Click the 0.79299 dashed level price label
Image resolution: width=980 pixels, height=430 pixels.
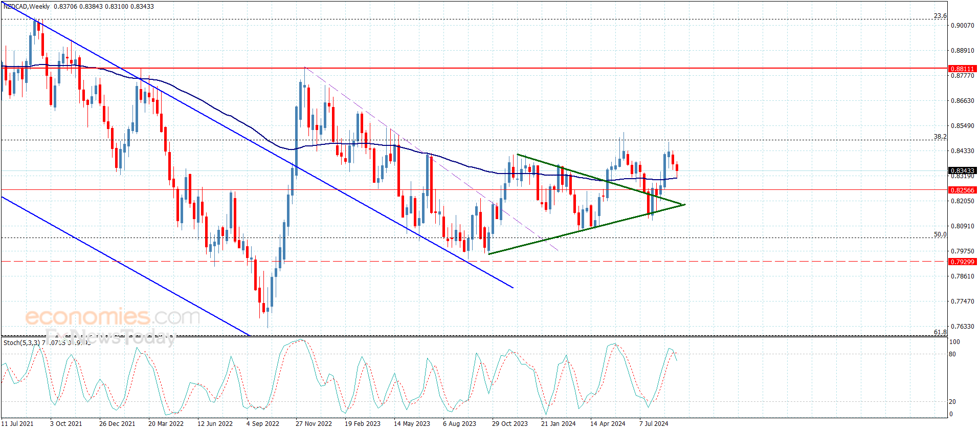962,262
